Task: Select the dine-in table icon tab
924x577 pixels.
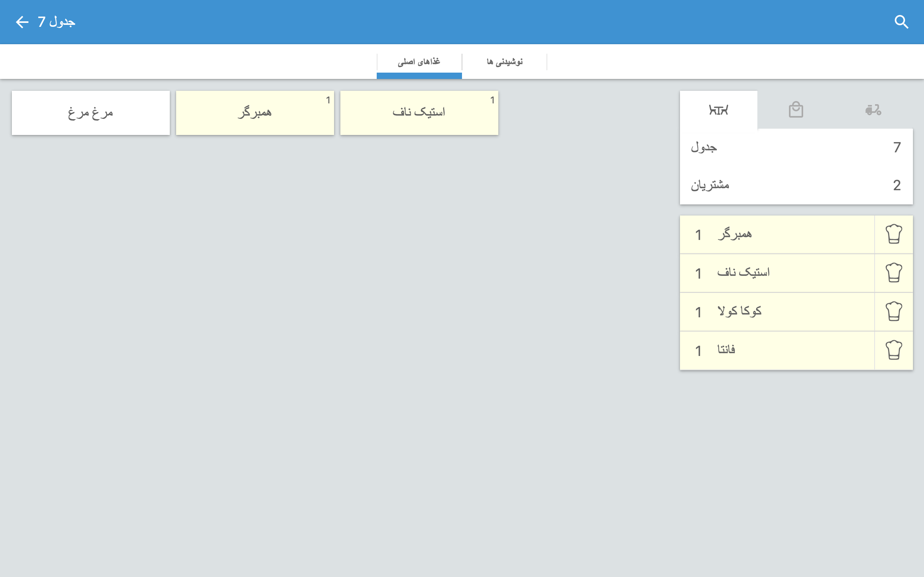Action: (718, 110)
